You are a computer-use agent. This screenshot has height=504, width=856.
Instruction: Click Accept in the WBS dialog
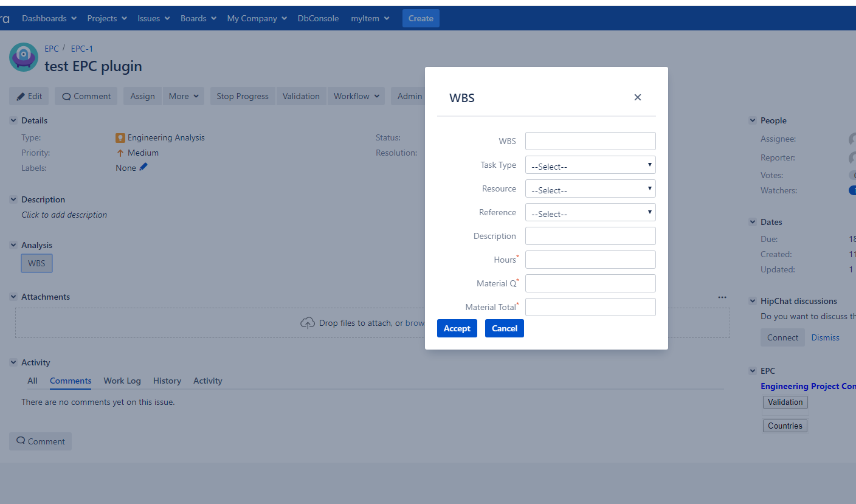[457, 328]
